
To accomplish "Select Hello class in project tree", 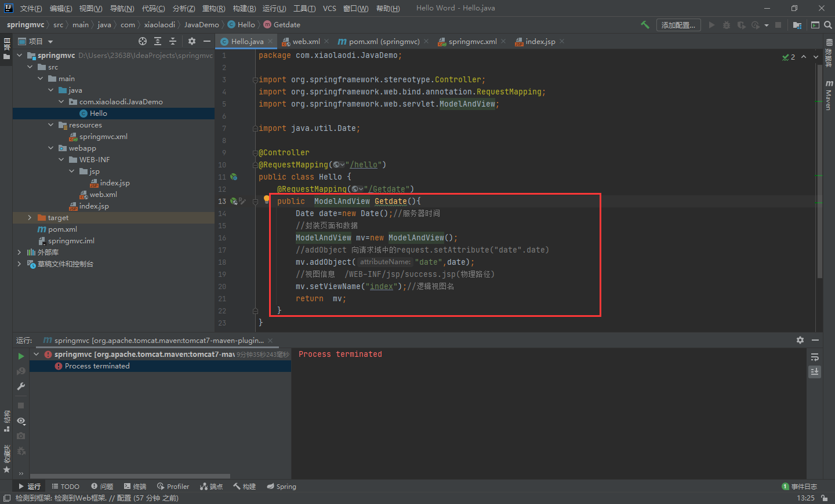I will 113,113.
